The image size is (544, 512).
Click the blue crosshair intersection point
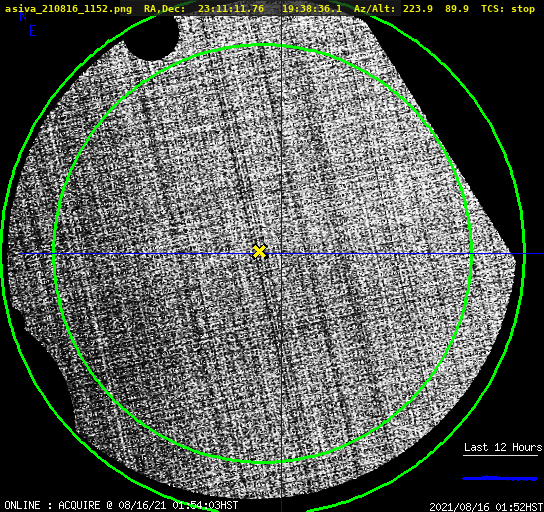[281, 254]
